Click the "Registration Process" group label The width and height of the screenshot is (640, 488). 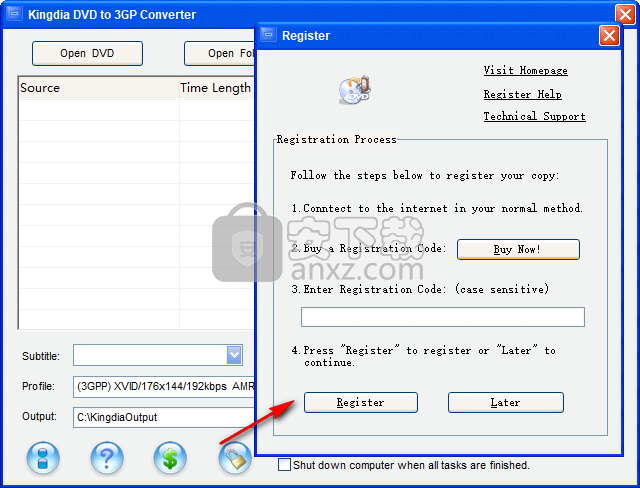tap(337, 140)
